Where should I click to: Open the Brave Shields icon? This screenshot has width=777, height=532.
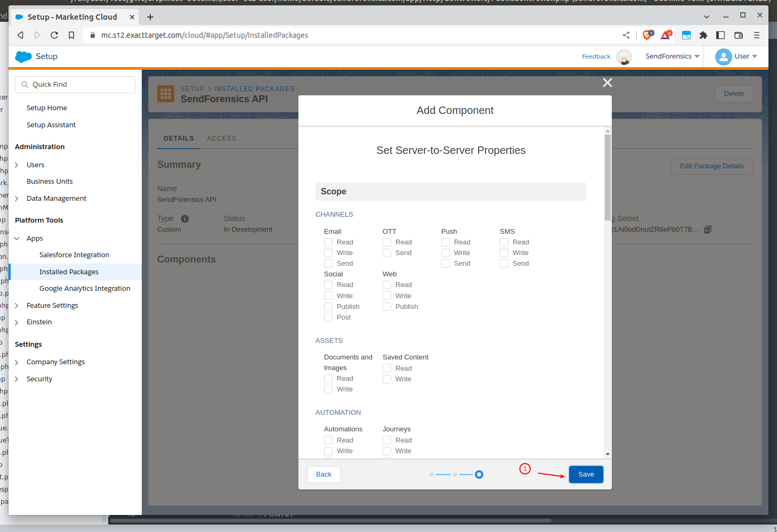click(647, 35)
